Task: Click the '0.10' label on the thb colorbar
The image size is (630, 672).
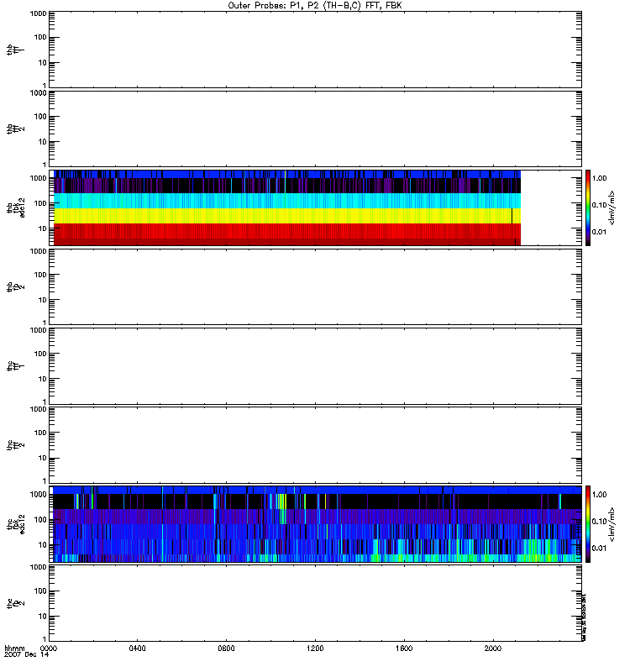Action: click(x=600, y=205)
